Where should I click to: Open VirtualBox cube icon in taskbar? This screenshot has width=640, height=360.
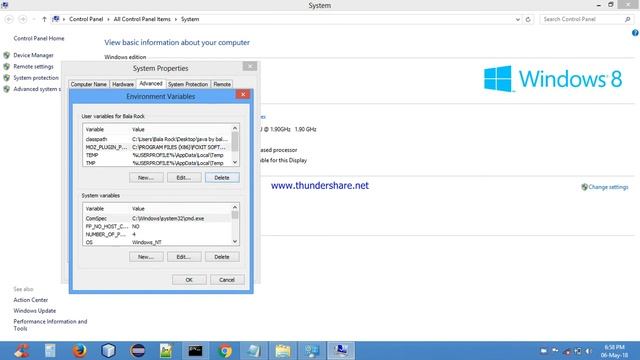pyautogui.click(x=109, y=351)
